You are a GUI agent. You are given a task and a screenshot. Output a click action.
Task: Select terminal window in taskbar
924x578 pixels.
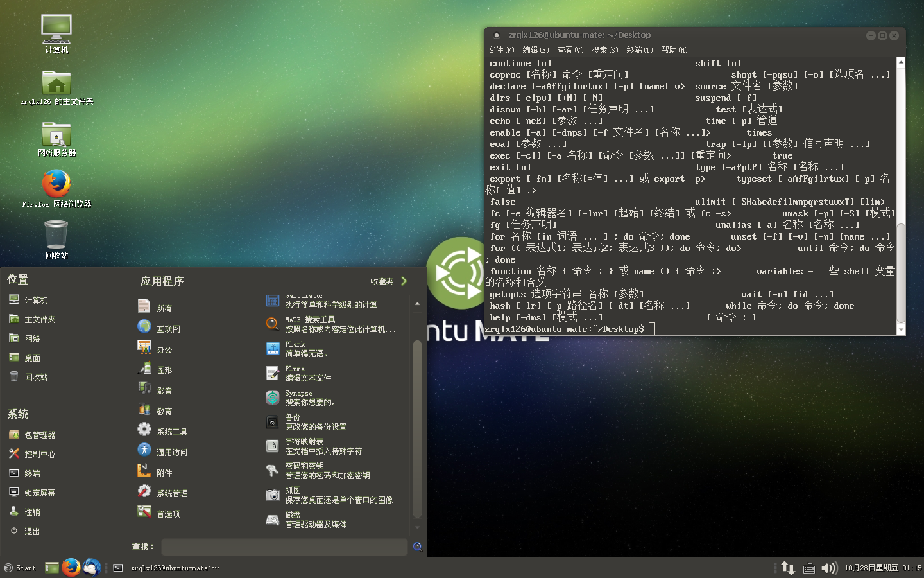pyautogui.click(x=166, y=568)
